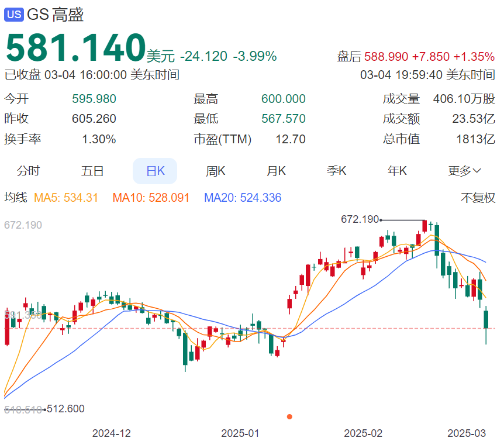Click the after-hours change +1.35%
This screenshot has width=504, height=448.
pyautogui.click(x=474, y=57)
